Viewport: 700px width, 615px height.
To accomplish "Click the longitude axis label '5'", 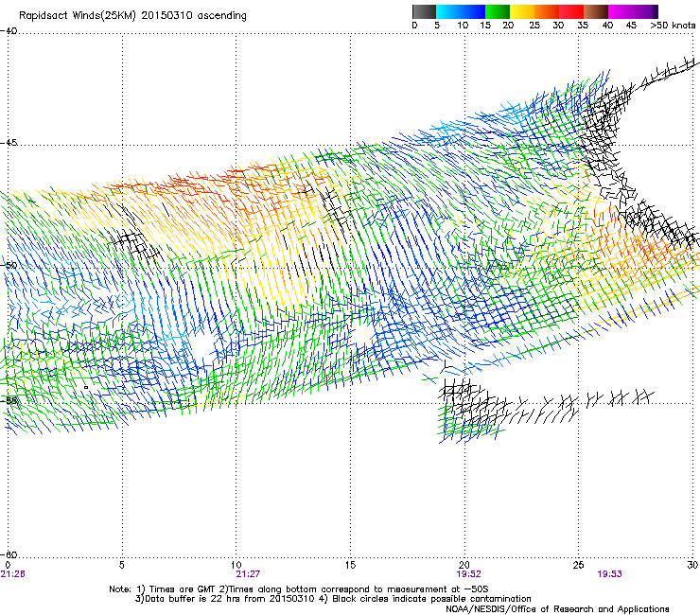I will pyautogui.click(x=121, y=565).
